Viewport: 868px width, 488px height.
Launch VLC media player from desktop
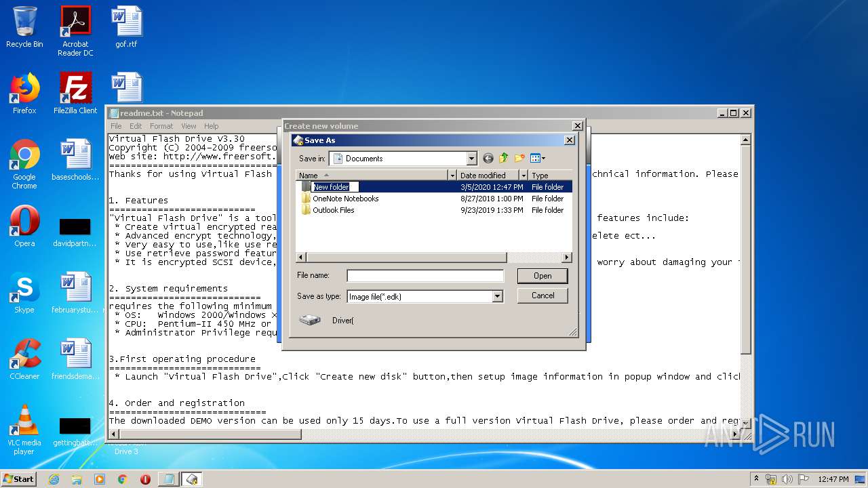pyautogui.click(x=24, y=430)
